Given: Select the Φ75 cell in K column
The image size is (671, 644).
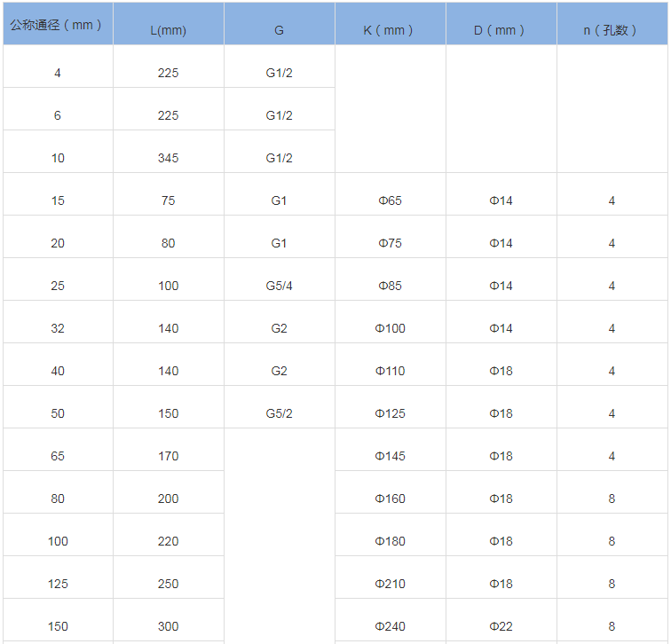Looking at the screenshot, I should [391, 243].
